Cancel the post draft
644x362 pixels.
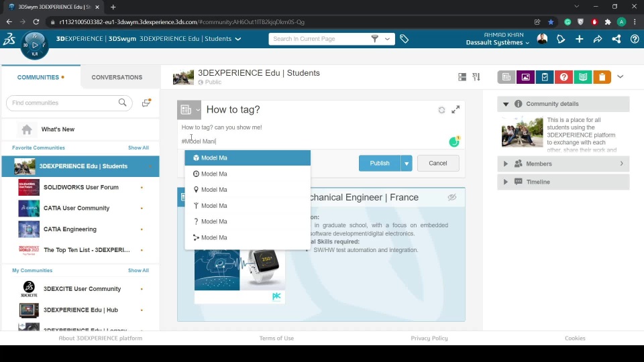(438, 164)
